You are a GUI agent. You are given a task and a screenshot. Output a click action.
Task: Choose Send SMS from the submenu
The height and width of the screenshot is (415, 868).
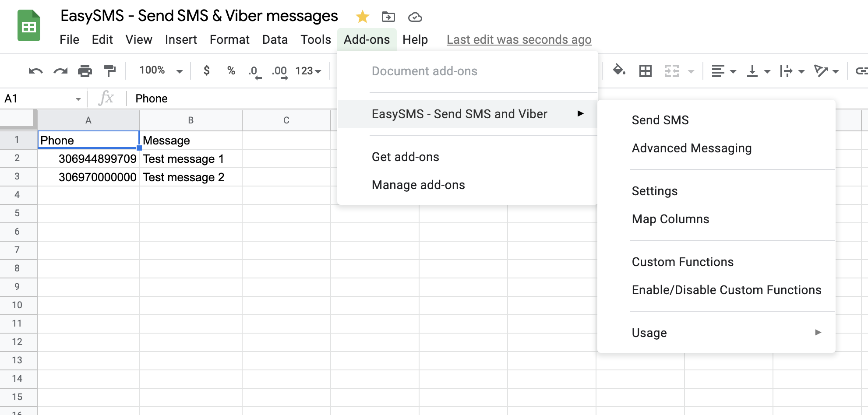[x=660, y=120]
